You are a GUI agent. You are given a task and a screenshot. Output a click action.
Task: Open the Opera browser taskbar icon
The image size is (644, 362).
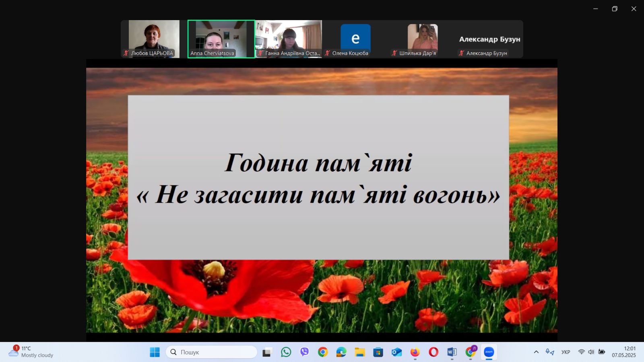433,352
